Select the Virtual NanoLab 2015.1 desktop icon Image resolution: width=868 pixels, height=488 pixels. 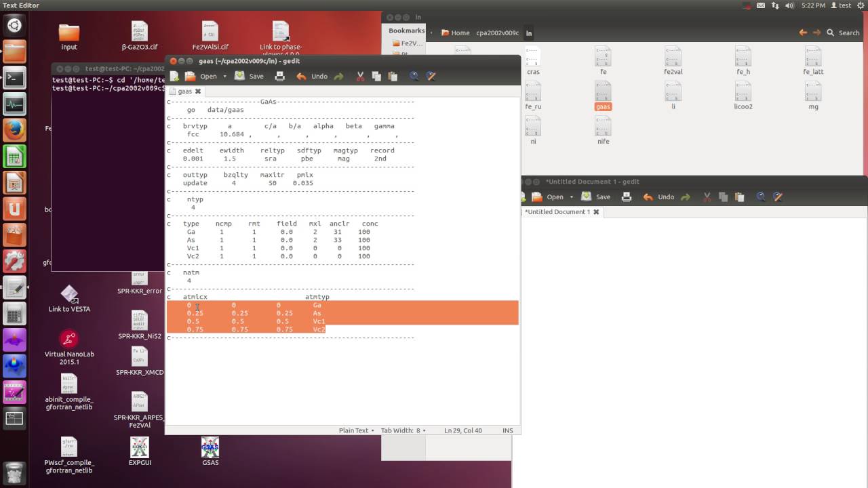point(69,348)
